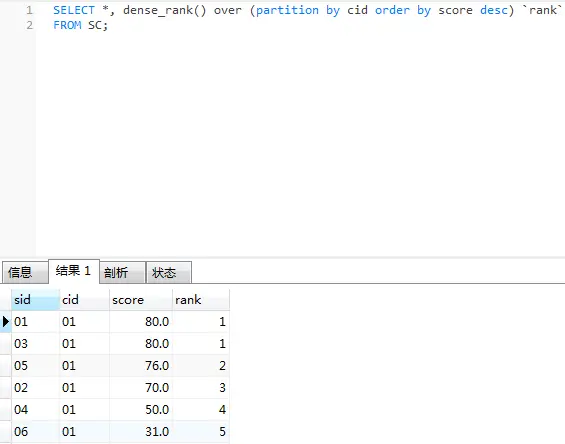
Task: Click score cell 70.0
Action: 141,387
